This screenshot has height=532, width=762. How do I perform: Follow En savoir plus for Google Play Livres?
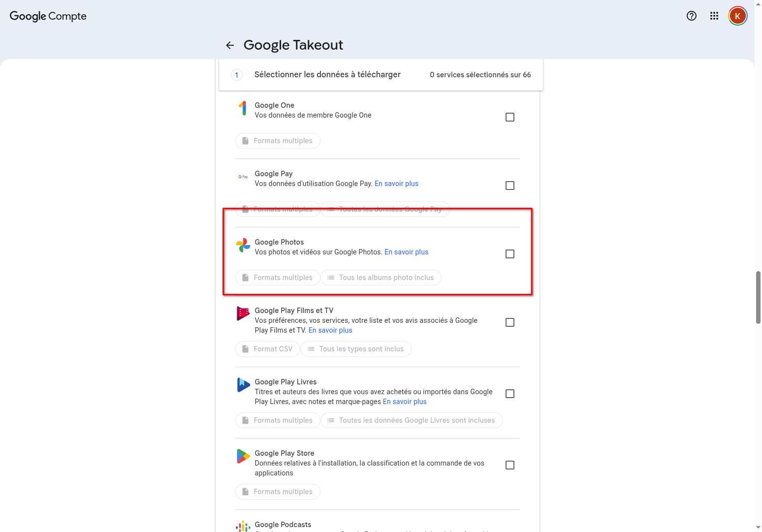pos(405,402)
